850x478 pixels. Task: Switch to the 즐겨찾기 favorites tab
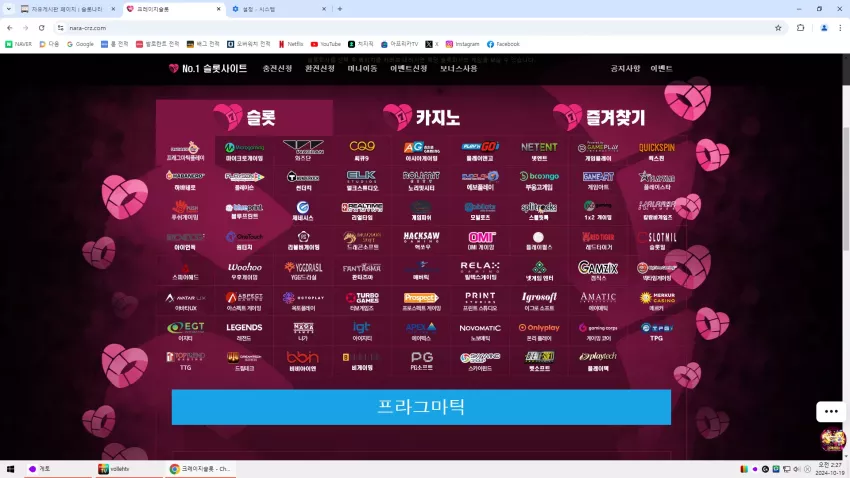click(x=598, y=118)
